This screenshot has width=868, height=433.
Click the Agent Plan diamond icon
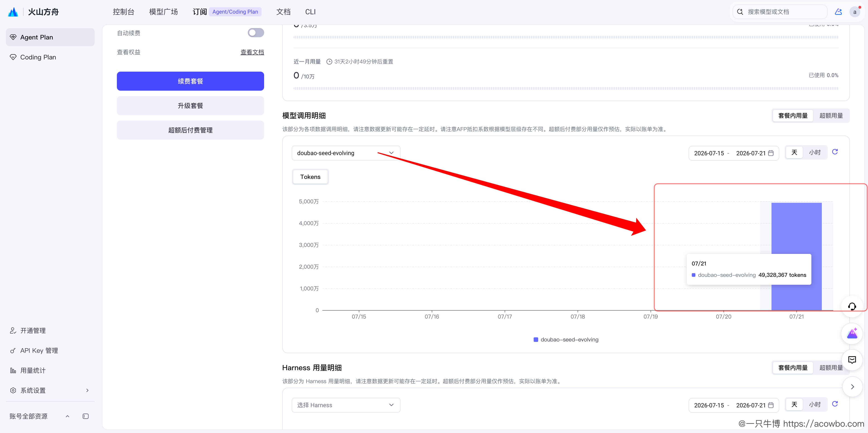pyautogui.click(x=13, y=37)
